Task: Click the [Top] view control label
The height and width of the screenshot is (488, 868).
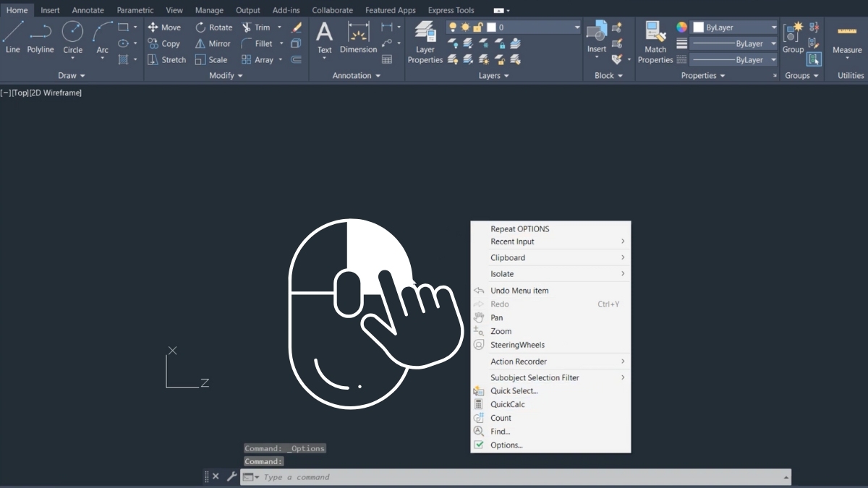Action: click(x=20, y=93)
